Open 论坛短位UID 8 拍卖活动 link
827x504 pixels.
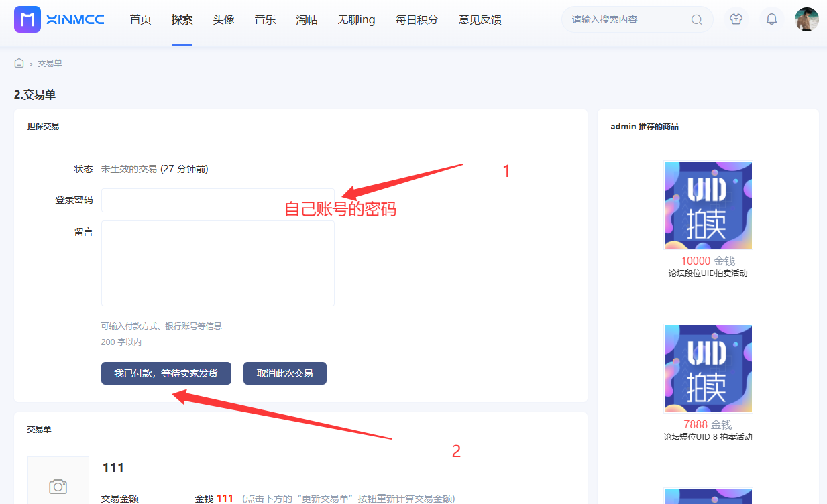(708, 437)
